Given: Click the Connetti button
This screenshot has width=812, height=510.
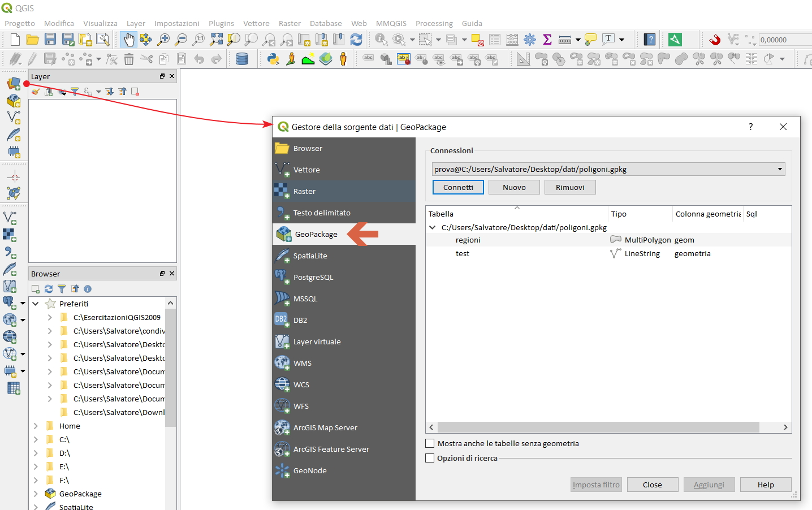Looking at the screenshot, I should click(x=458, y=187).
